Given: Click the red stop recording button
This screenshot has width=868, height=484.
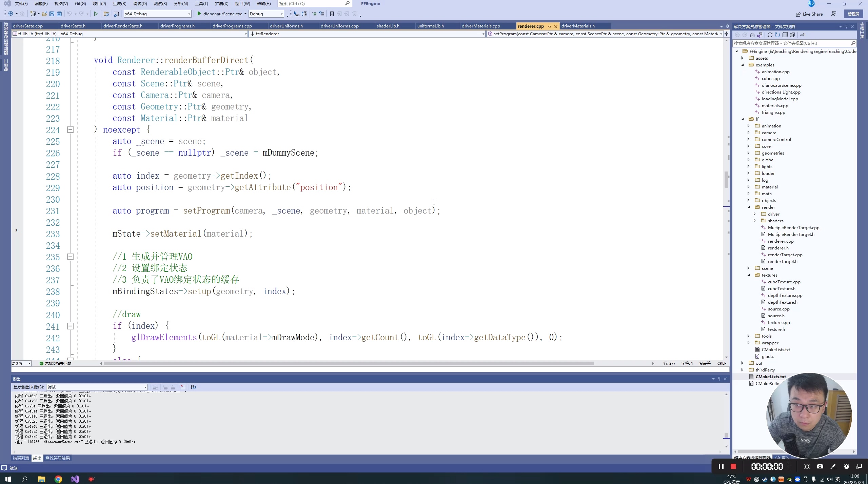Looking at the screenshot, I should (733, 466).
